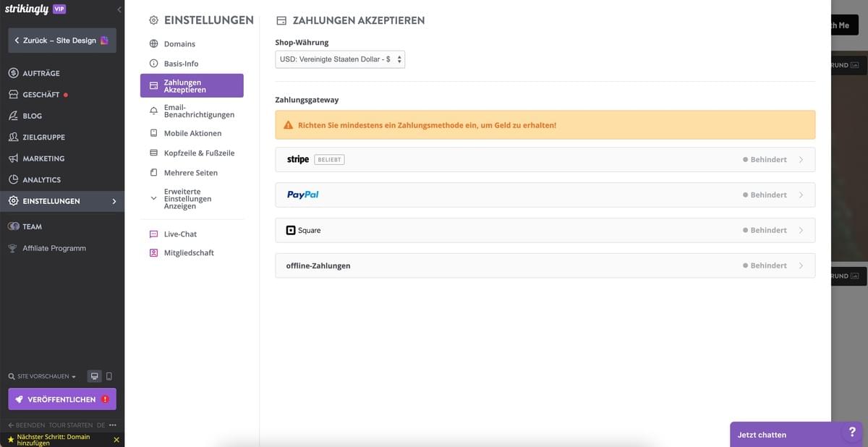The width and height of the screenshot is (868, 447).
Task: Click the Veröffentlichen button
Action: click(x=61, y=399)
